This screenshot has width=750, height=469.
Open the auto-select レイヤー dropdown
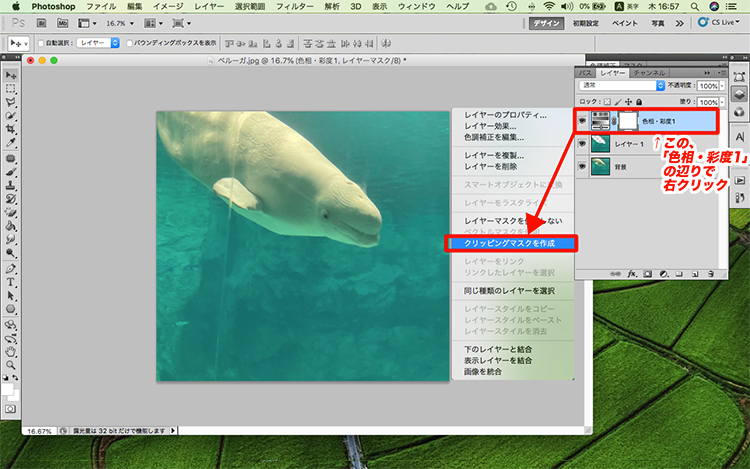coord(97,43)
